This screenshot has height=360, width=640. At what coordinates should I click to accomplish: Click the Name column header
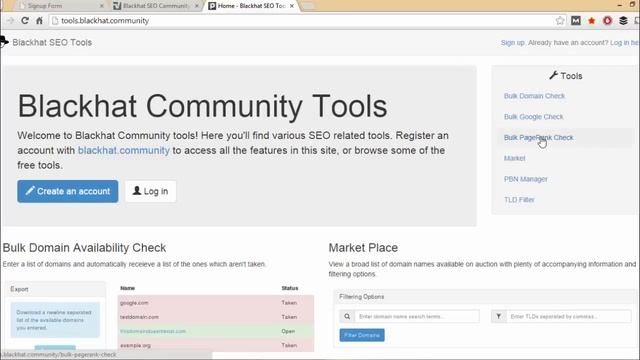[127, 288]
